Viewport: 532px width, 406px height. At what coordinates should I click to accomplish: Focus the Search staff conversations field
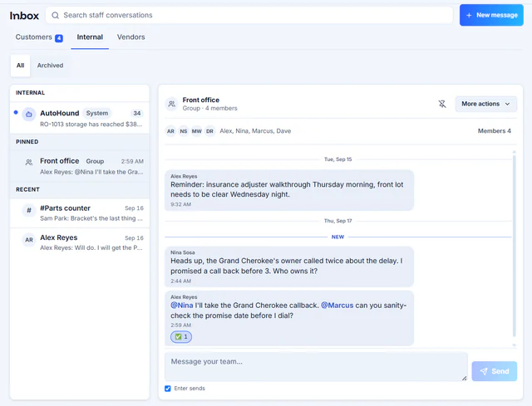tap(249, 15)
